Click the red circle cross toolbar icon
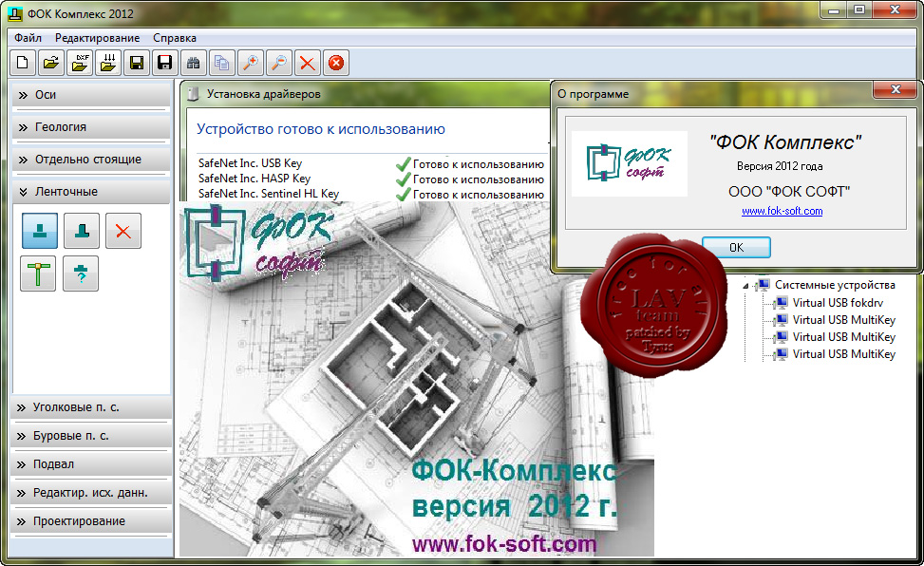 (x=336, y=63)
